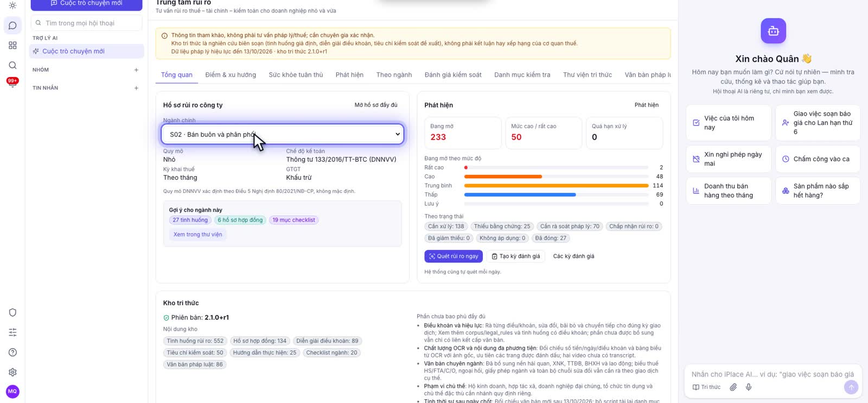Open the sliders adjustments icon in left rail

[x=12, y=332]
